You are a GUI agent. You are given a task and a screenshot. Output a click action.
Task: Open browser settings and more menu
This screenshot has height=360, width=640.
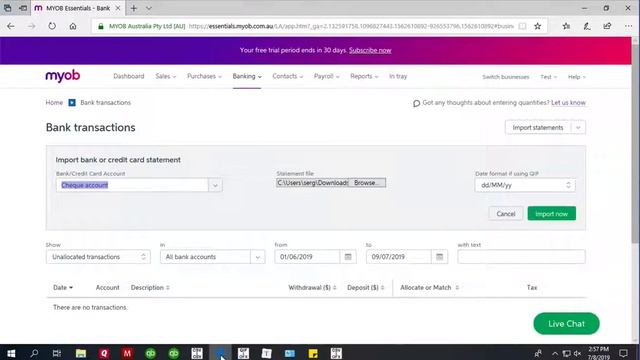[x=628, y=26]
